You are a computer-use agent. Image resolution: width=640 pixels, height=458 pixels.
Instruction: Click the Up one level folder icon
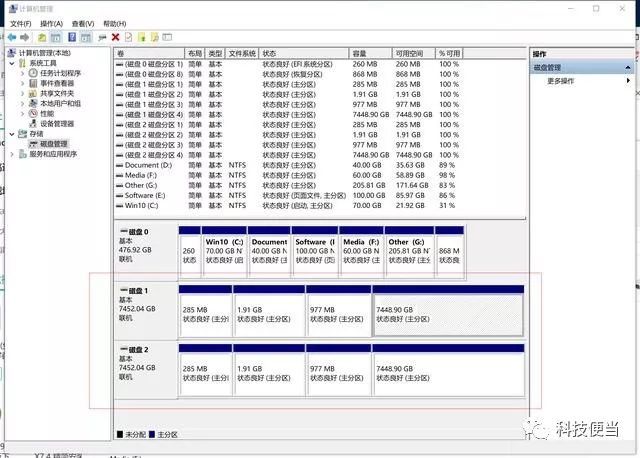tap(42, 37)
